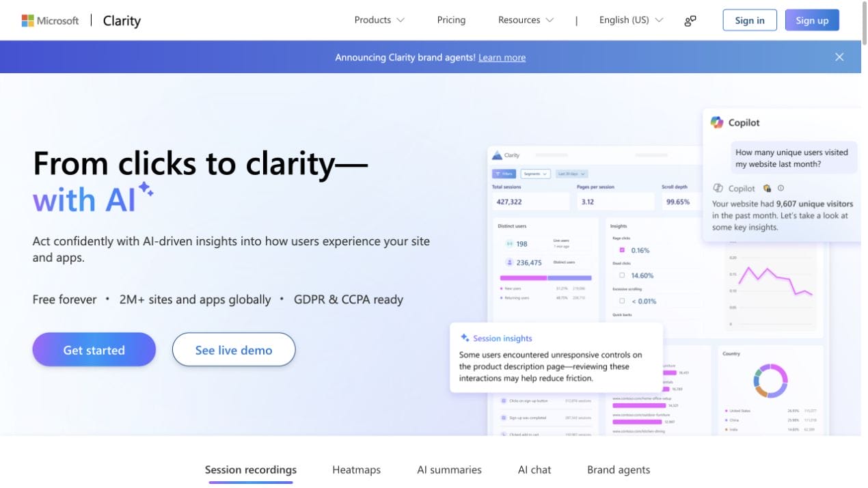Image resolution: width=868 pixels, height=488 pixels.
Task: Click the 427,322 total sessions value
Action: [x=509, y=202]
